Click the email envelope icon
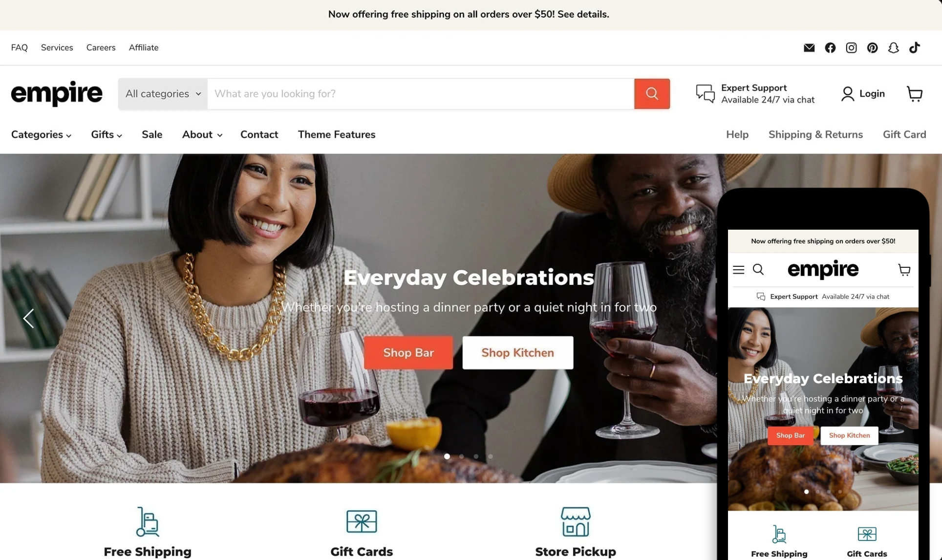Screen dimensions: 942x560 pyautogui.click(x=809, y=47)
